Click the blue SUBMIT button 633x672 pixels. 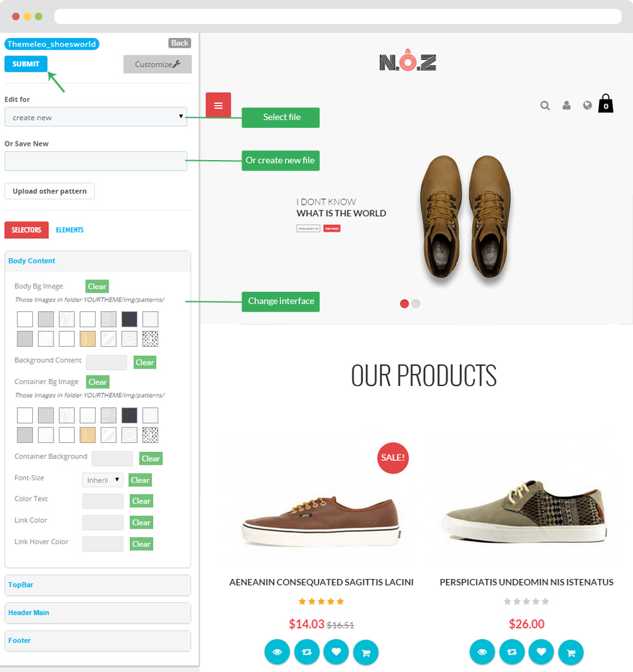point(26,64)
